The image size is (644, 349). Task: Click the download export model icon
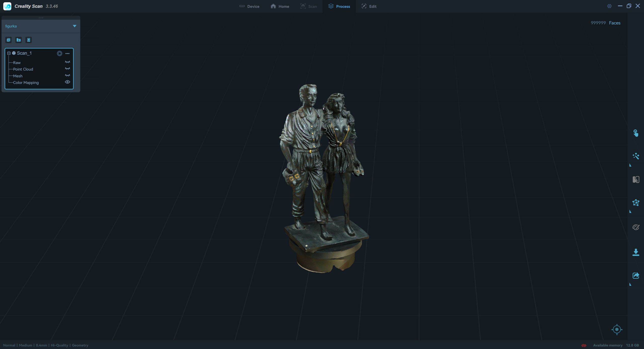636,252
